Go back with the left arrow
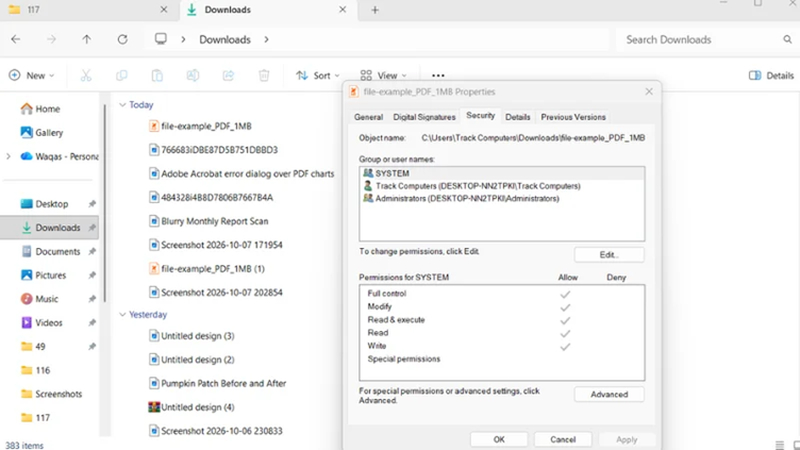The image size is (800, 450). tap(16, 39)
